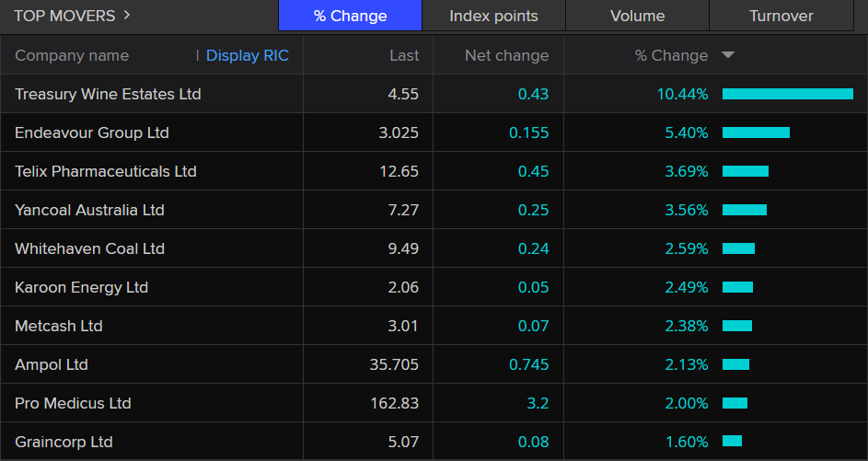Click last price 3.01
Viewport: 868px width, 461px height.
point(403,326)
